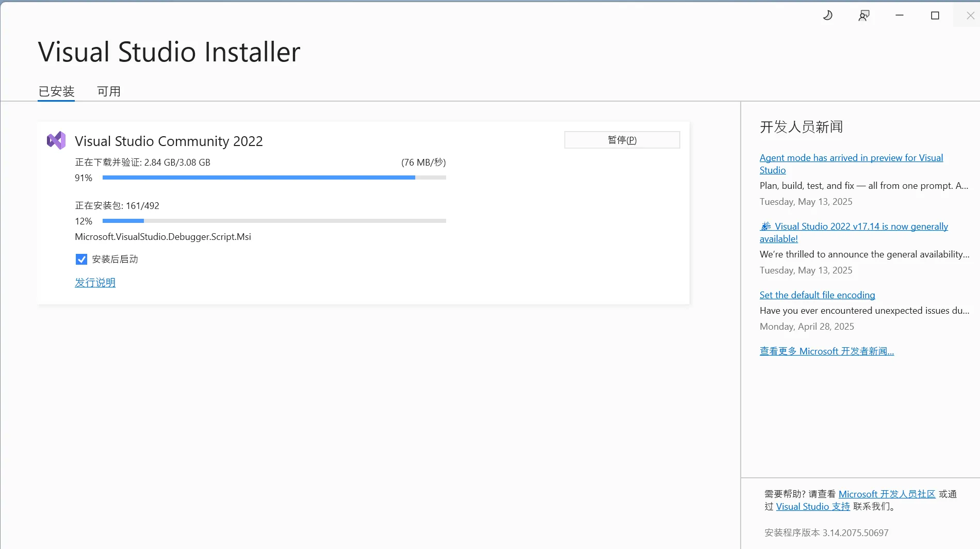Pause installation with 暂停(P) button
This screenshot has height=549, width=980.
coord(622,140)
